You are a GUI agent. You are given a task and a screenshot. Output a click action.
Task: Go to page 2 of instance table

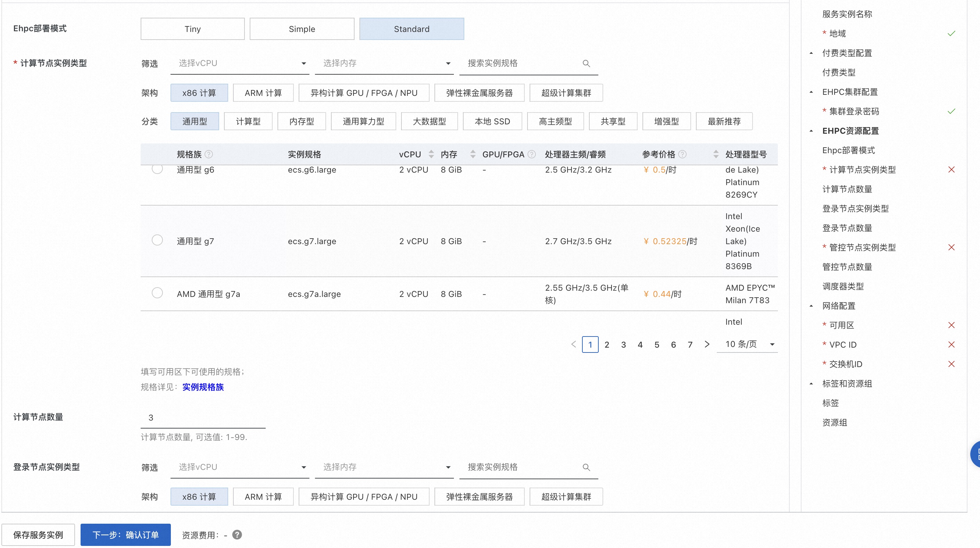point(607,344)
